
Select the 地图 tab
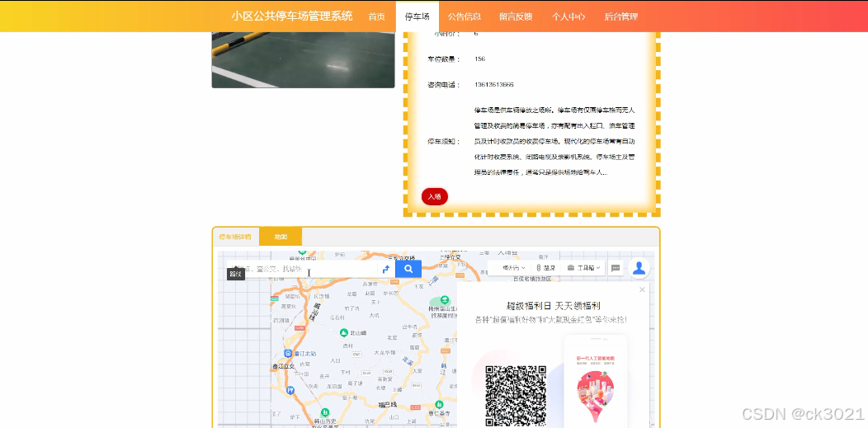281,237
